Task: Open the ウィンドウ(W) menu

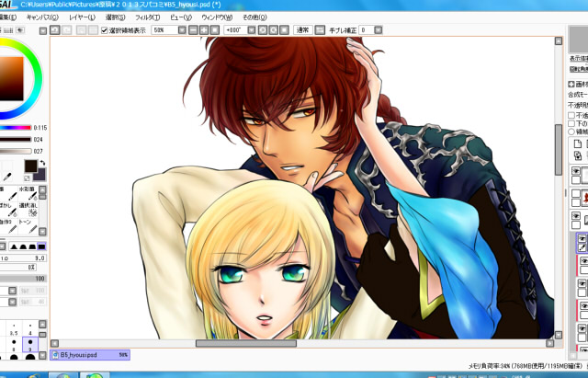Action: click(x=217, y=17)
